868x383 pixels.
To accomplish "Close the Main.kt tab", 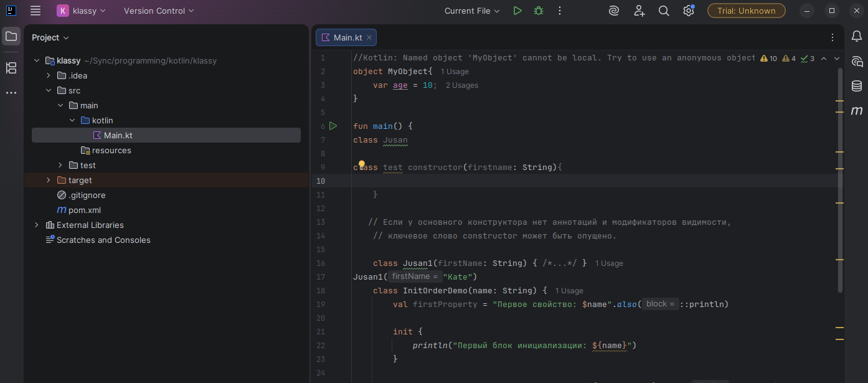I will (x=369, y=37).
